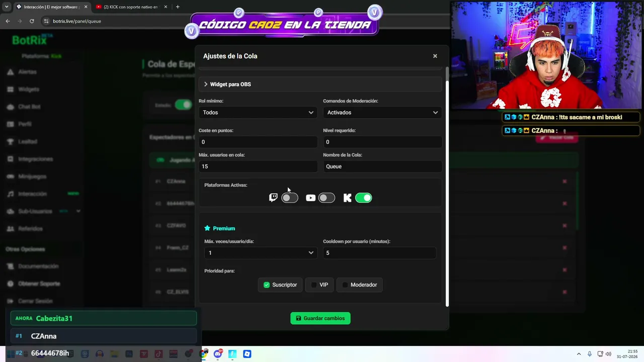The image size is (644, 362).
Task: Go forward in the browser
Action: 20,21
